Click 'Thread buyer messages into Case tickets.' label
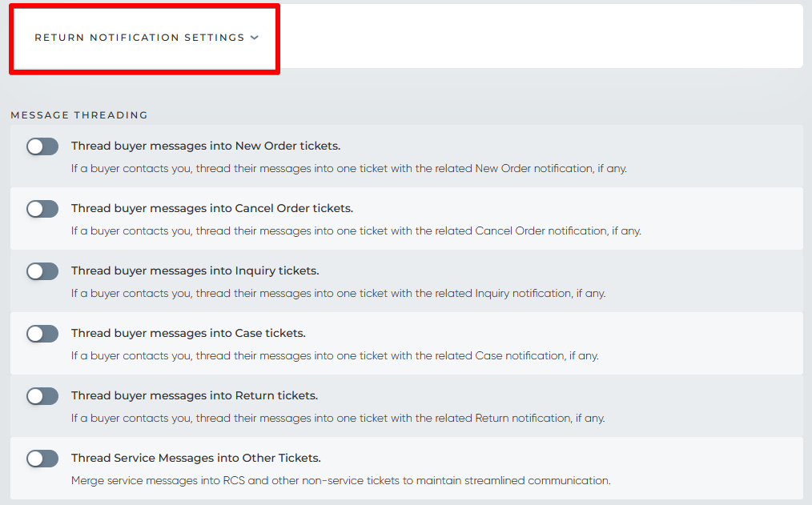 pyautogui.click(x=188, y=333)
